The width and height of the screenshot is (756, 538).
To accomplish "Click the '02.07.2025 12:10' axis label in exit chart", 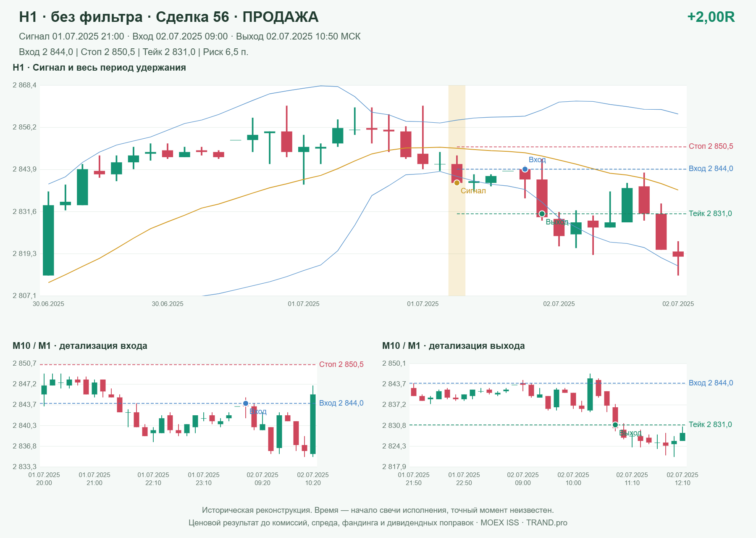I will [682, 479].
